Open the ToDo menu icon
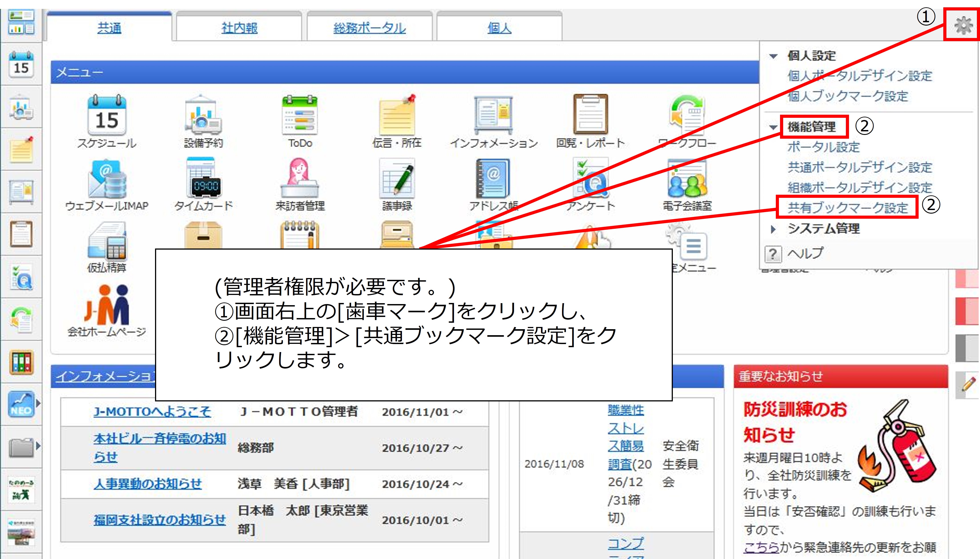Screen dimensions: 980x559 coord(300,116)
